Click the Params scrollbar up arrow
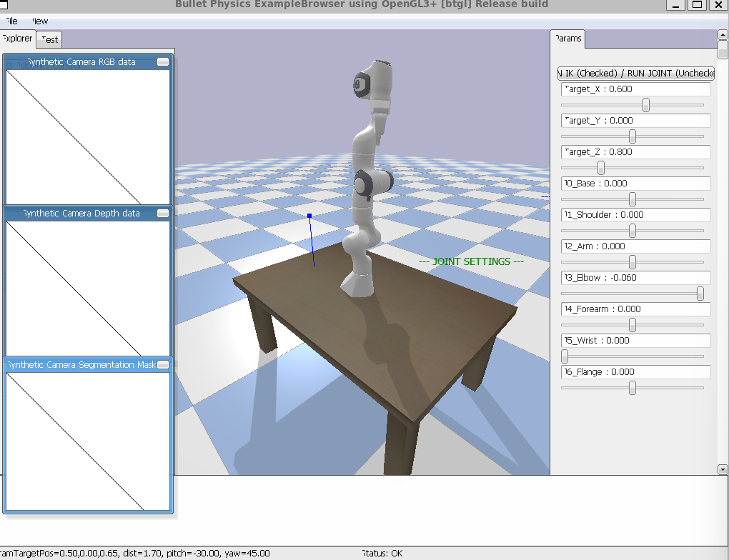Screen dimensions: 729x560 tap(723, 34)
